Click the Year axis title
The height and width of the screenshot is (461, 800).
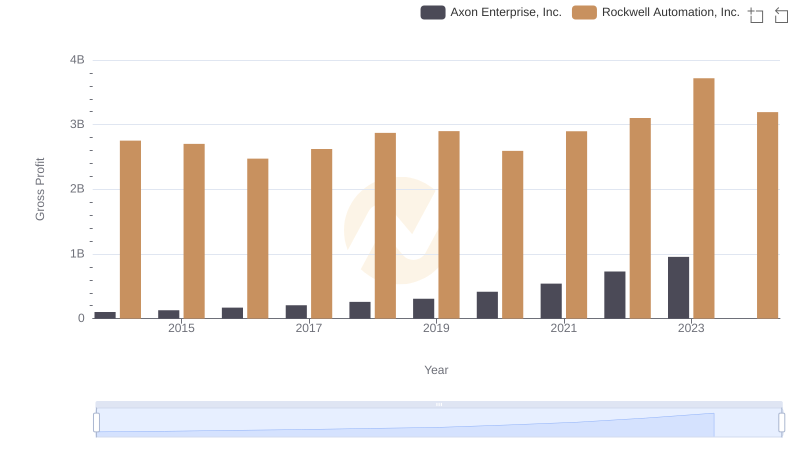coord(436,370)
